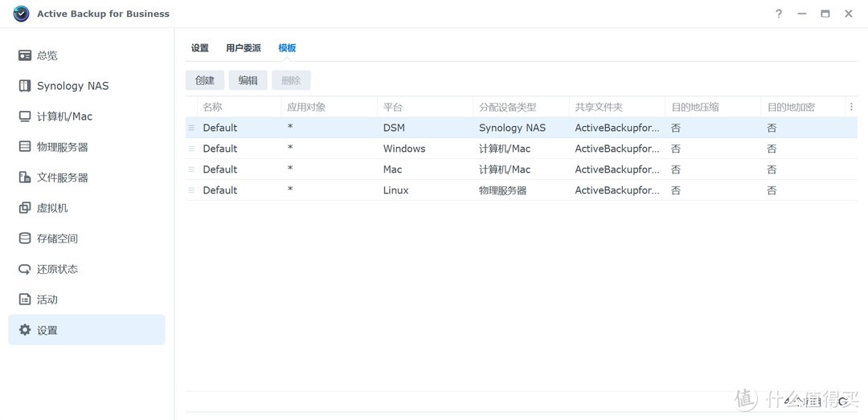
Task: Open the table column options menu
Action: pyautogui.click(x=851, y=107)
